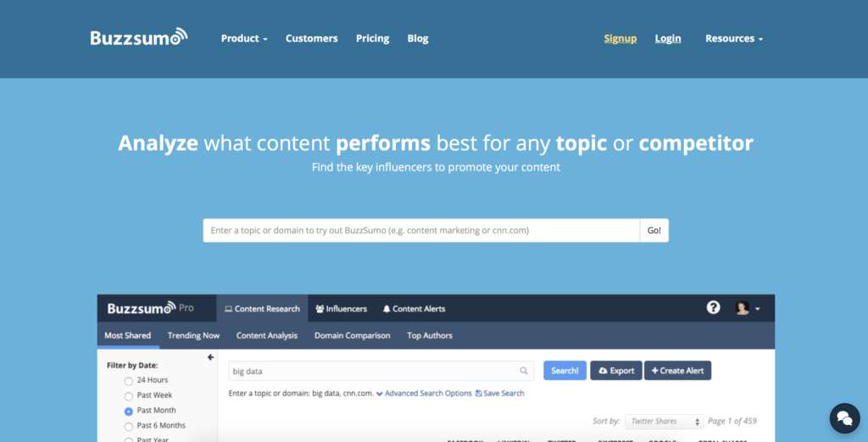Viewport: 868px width, 442px height.
Task: Open the Content Alerts tab
Action: coord(414,309)
